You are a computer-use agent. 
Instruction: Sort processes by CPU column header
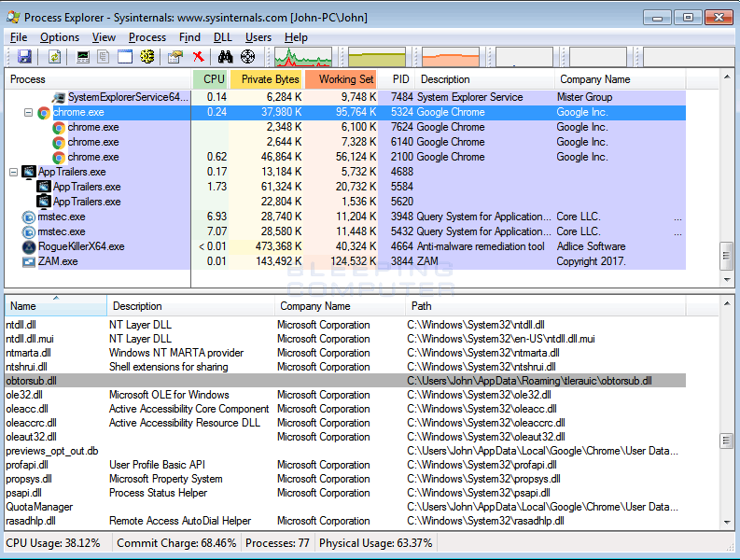(x=214, y=79)
